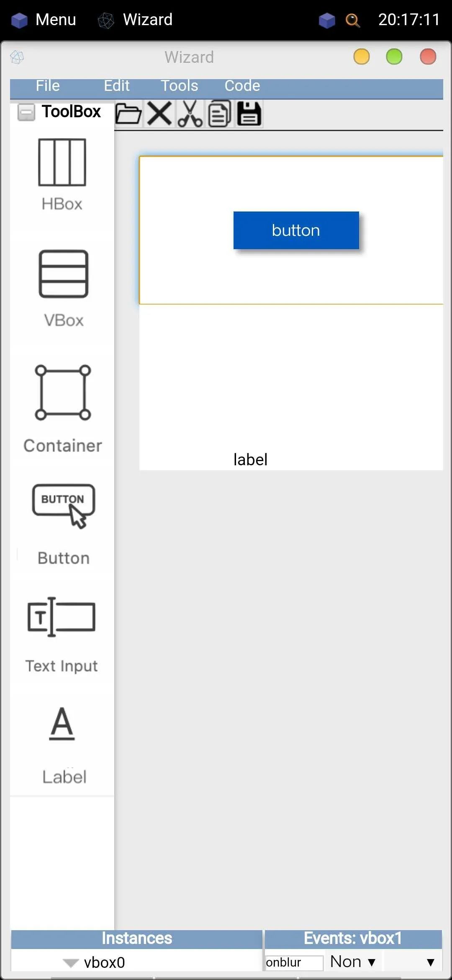
Task: Select the label text on canvas
Action: tap(250, 459)
